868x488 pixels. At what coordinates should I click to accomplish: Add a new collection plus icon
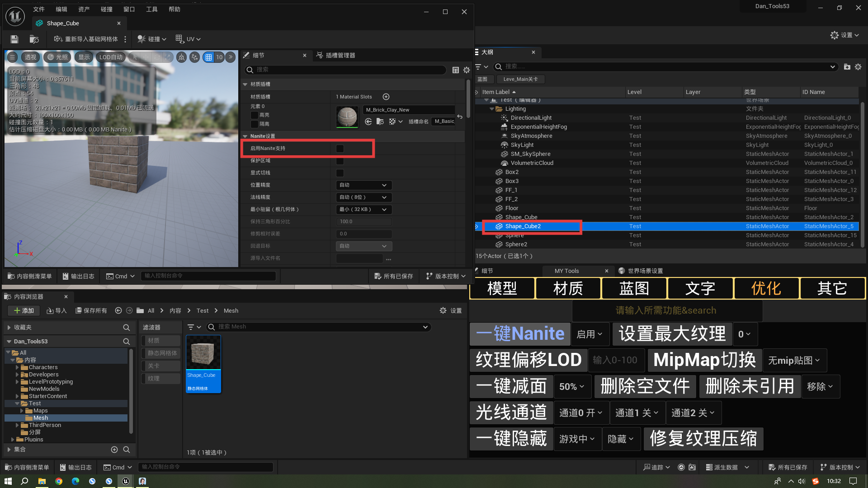pos(114,450)
